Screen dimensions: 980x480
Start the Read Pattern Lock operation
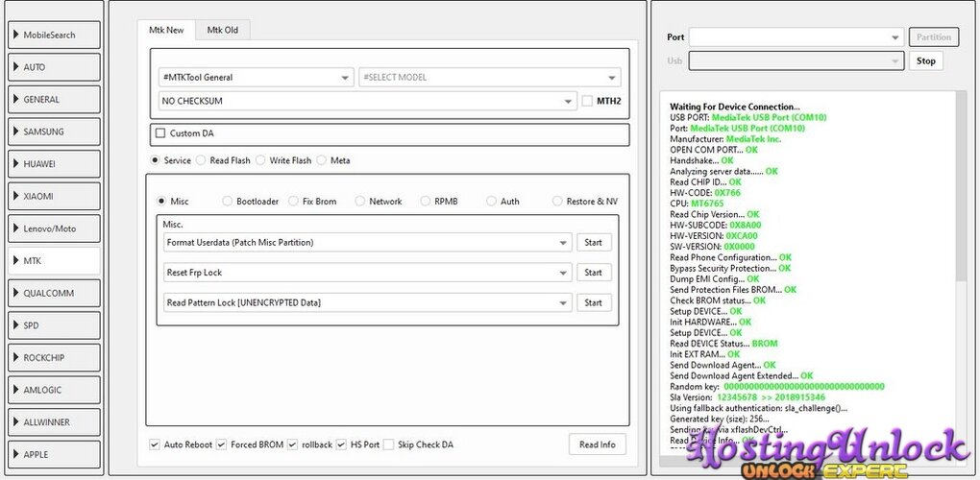coord(594,302)
